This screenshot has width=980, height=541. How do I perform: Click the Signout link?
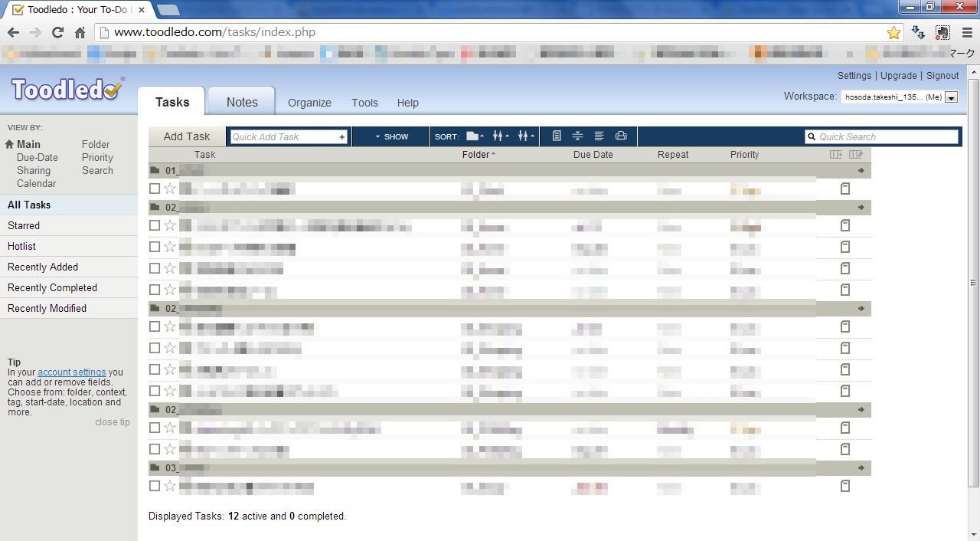[x=942, y=75]
